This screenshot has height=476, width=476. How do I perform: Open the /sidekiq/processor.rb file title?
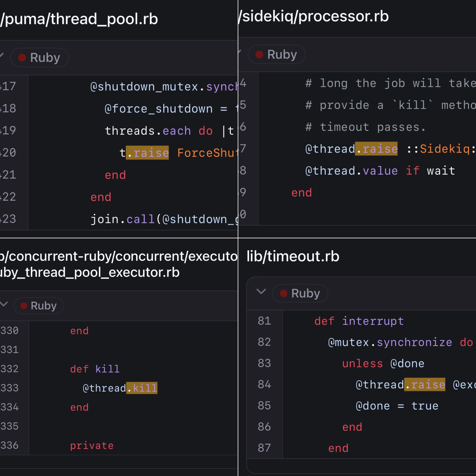pos(314,16)
